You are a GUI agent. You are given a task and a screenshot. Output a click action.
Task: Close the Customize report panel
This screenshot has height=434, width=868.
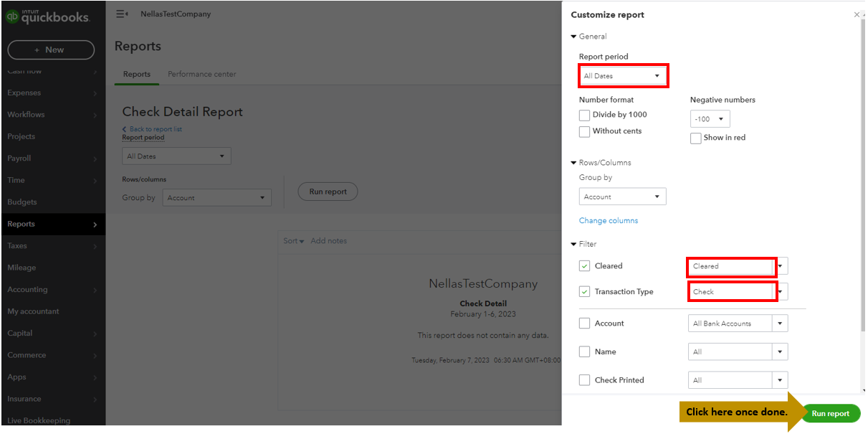point(857,14)
